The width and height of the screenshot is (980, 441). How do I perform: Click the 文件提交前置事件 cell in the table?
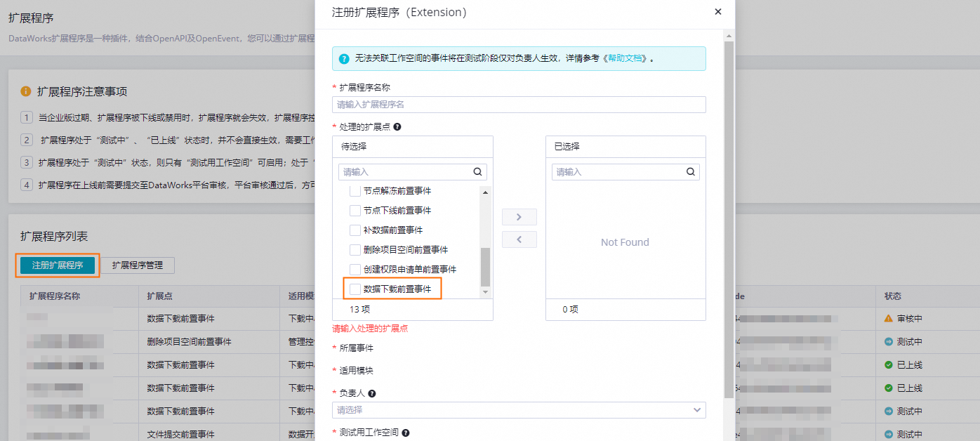[180, 434]
